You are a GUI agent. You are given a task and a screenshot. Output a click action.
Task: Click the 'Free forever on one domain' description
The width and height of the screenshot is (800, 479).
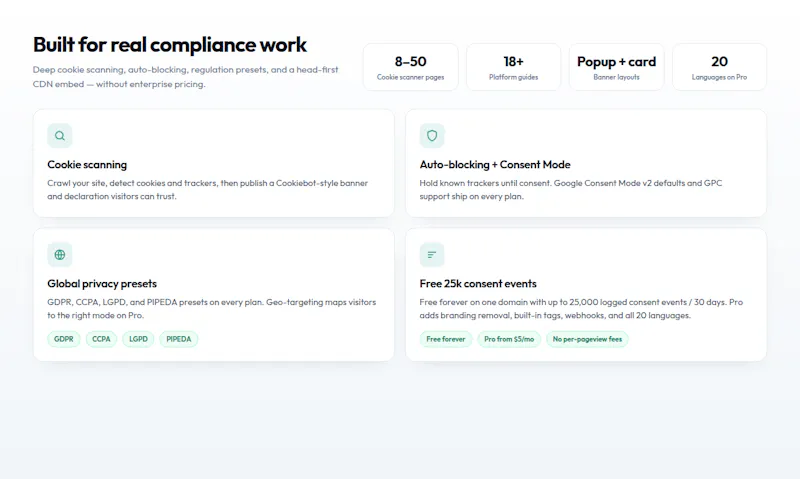pos(581,309)
